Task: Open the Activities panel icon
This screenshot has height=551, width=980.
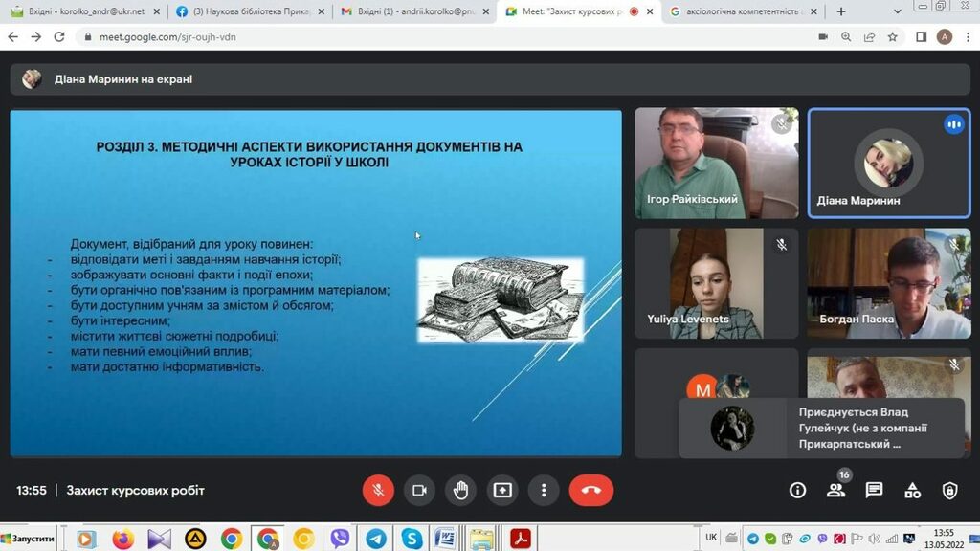Action: click(x=912, y=491)
